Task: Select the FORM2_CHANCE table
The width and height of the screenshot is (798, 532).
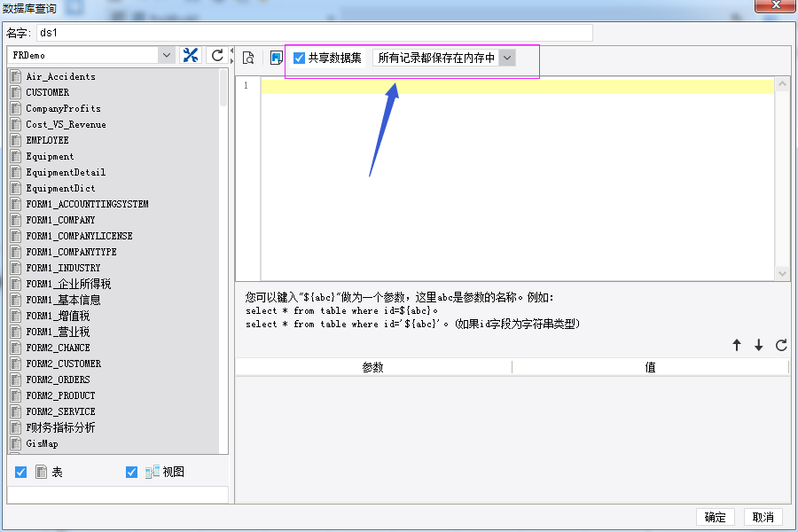Action: pos(58,348)
